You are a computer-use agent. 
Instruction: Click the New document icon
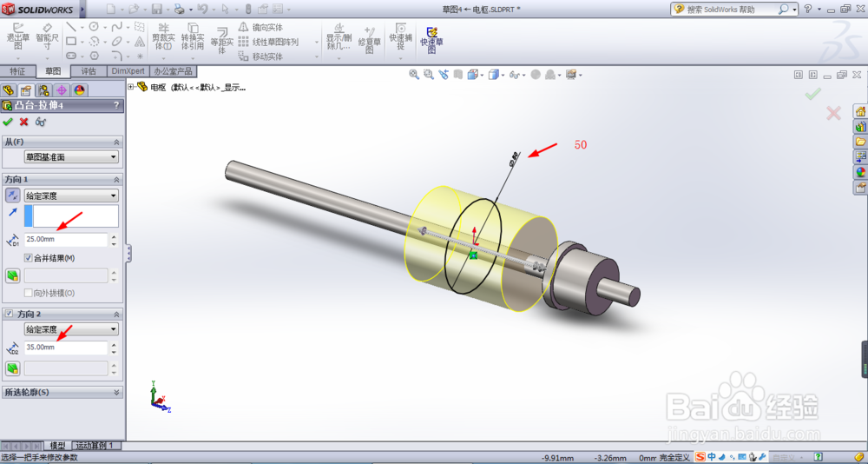[x=111, y=9]
